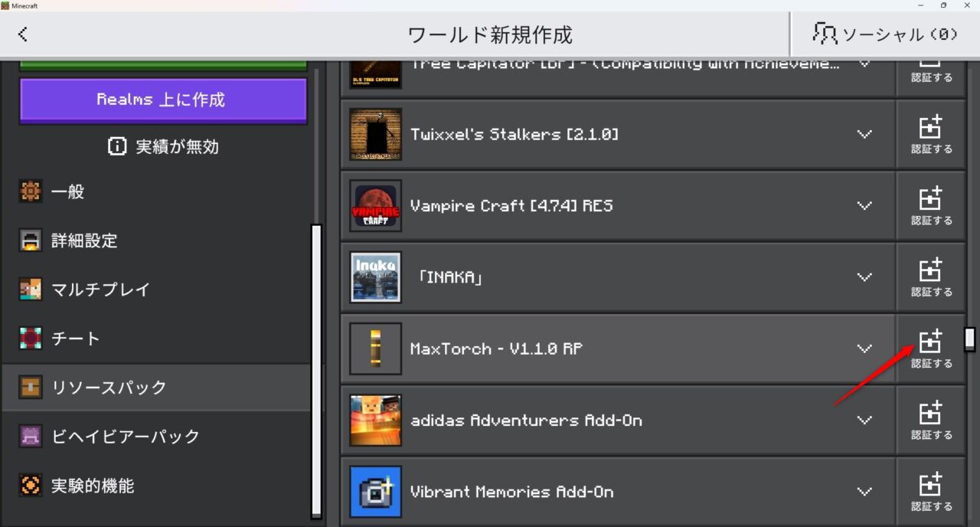Expand the Vibrant Memories pack details
This screenshot has height=527, width=980.
pyautogui.click(x=864, y=492)
